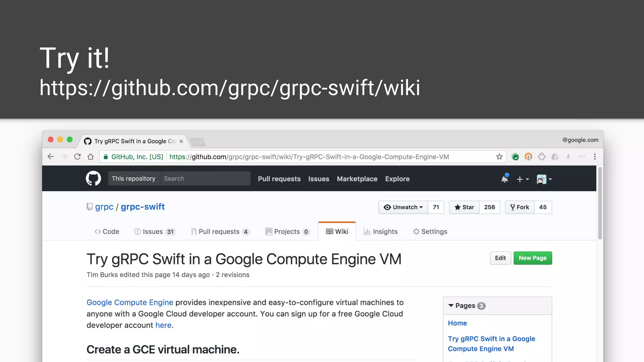Collapse the Pages list triangle
644x362 pixels.
click(451, 305)
